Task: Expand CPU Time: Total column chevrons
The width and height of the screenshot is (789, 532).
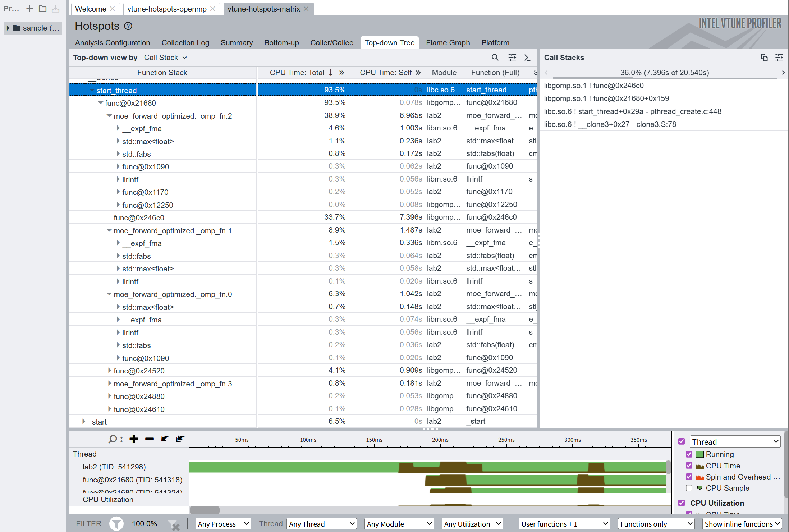Action: 341,73
